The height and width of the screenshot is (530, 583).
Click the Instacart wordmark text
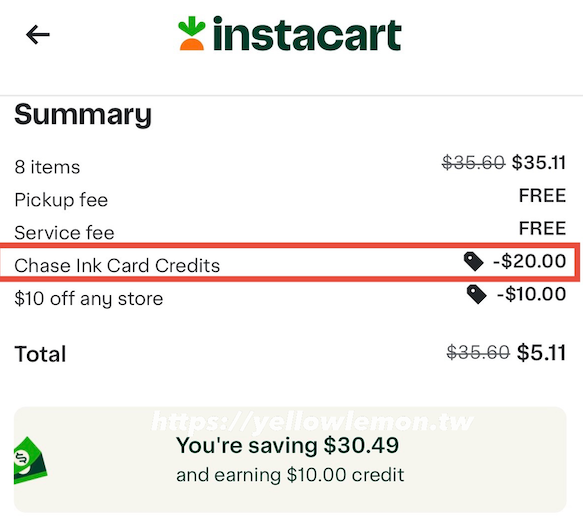coord(307,34)
